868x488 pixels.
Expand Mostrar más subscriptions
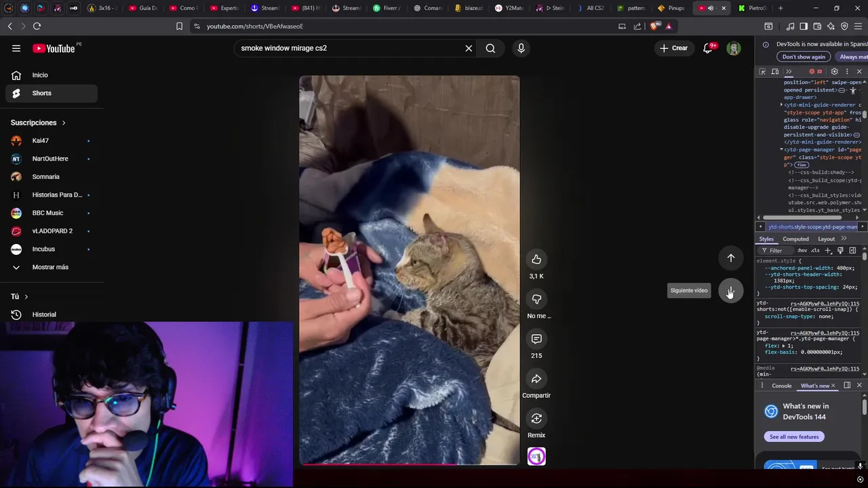click(x=52, y=267)
